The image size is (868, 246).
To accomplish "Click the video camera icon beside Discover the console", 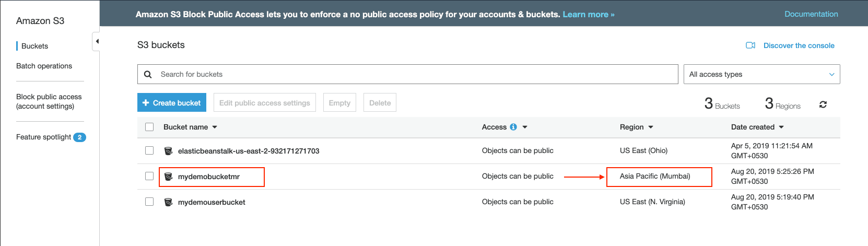I will click(750, 45).
